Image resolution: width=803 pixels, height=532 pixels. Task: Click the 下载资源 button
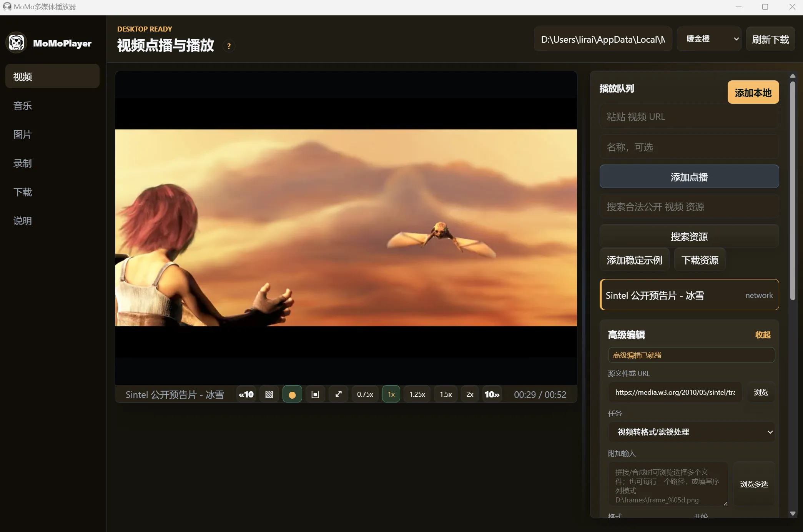pos(700,260)
